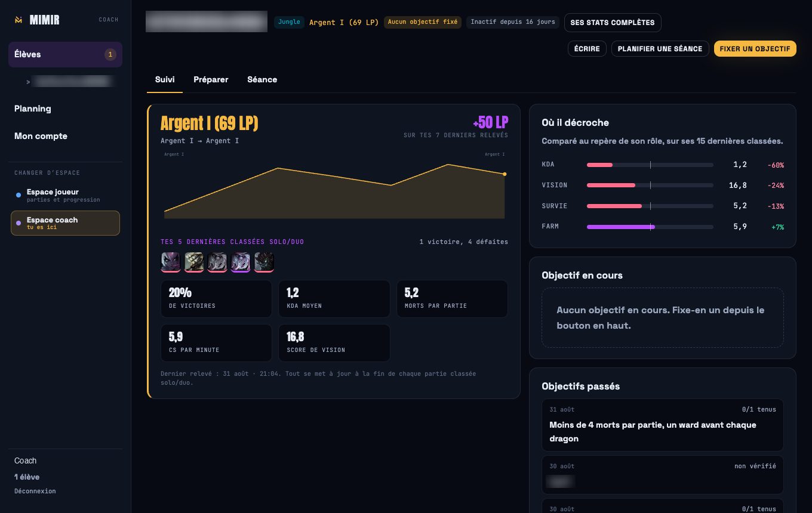This screenshot has height=513, width=812.
Task: Click the Déconnexion link
Action: click(x=35, y=491)
